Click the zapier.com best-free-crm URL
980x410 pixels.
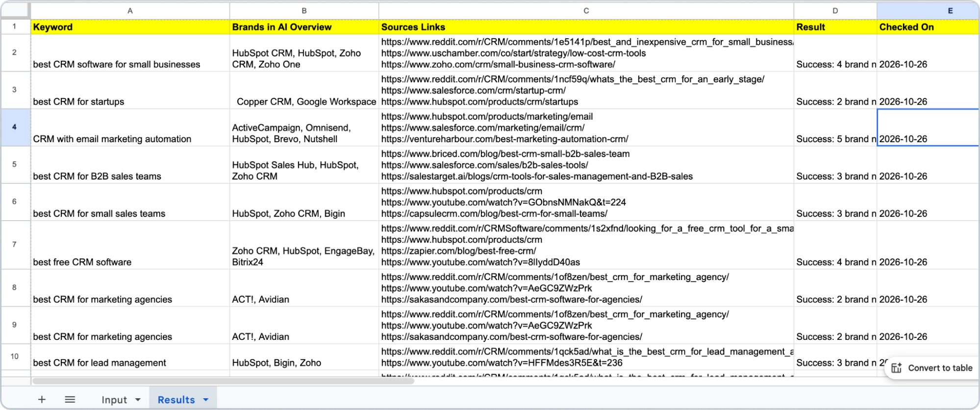[x=458, y=251]
